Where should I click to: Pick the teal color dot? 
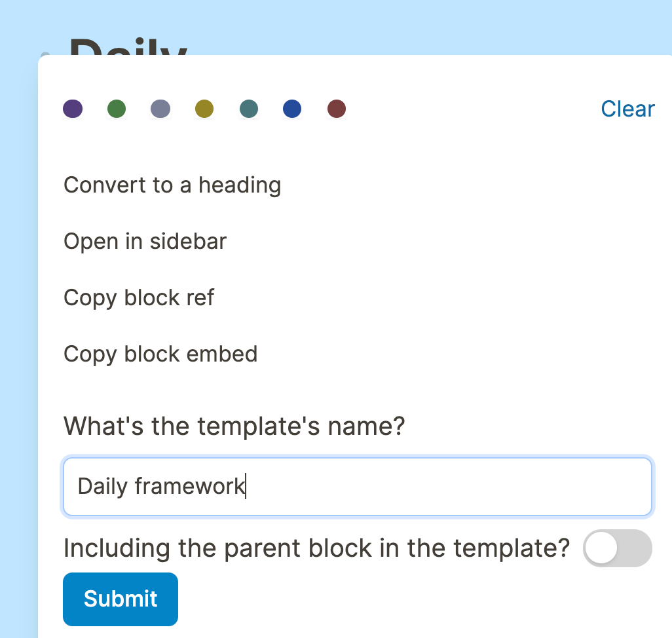point(249,108)
